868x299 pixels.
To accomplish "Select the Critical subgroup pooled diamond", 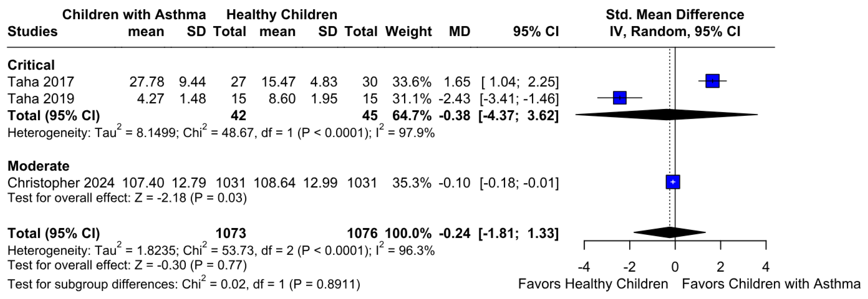I will pos(666,115).
